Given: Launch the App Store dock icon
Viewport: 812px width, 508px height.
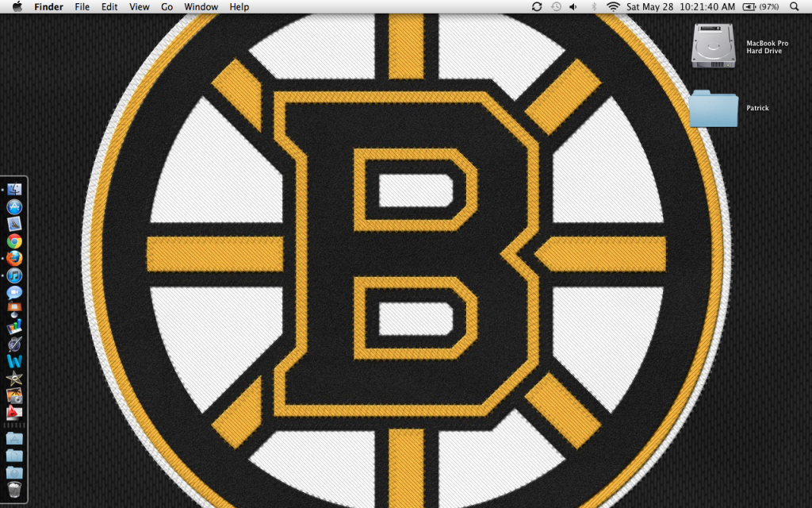Looking at the screenshot, I should (14, 207).
